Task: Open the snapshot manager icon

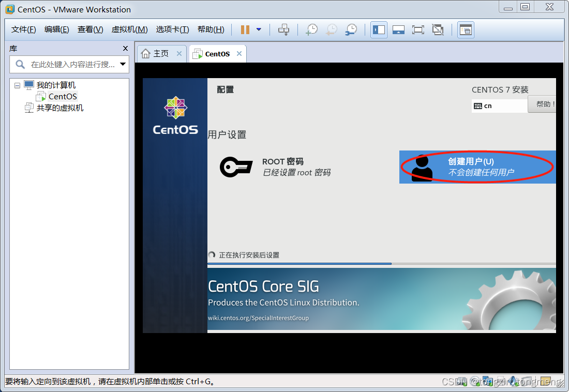Action: pos(351,29)
